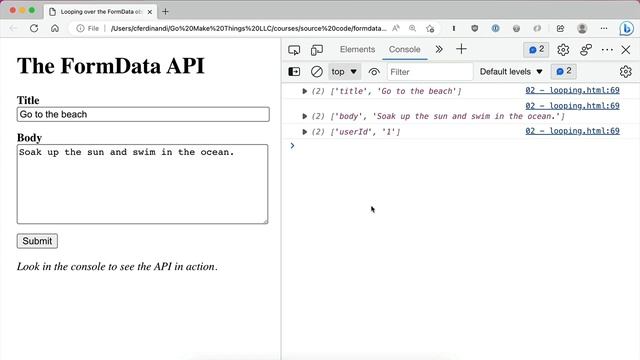
Task: Click the back navigation arrow
Action: [x=13, y=28]
